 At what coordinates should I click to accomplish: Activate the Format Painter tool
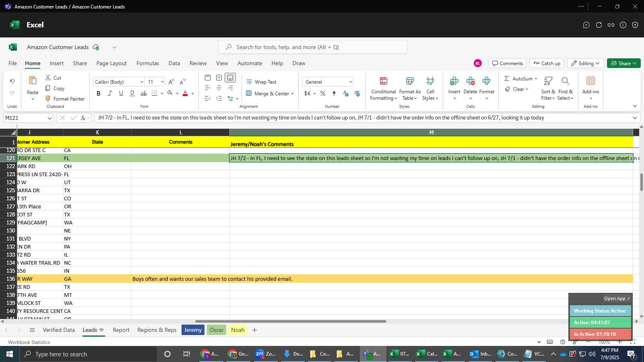point(65,99)
